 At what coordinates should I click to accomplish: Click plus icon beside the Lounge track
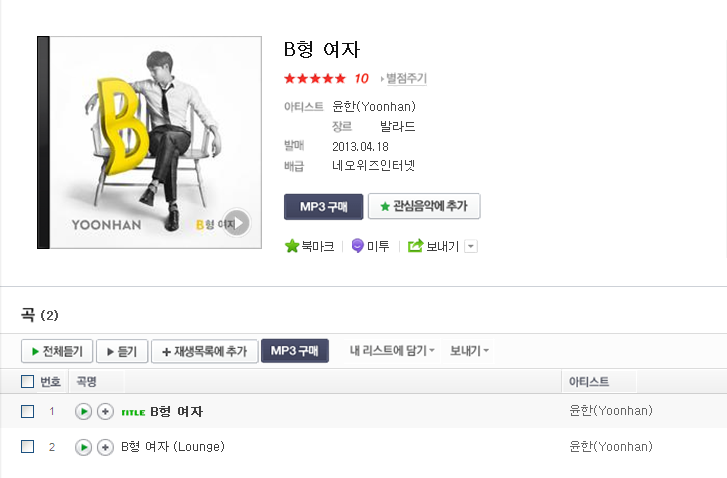105,447
